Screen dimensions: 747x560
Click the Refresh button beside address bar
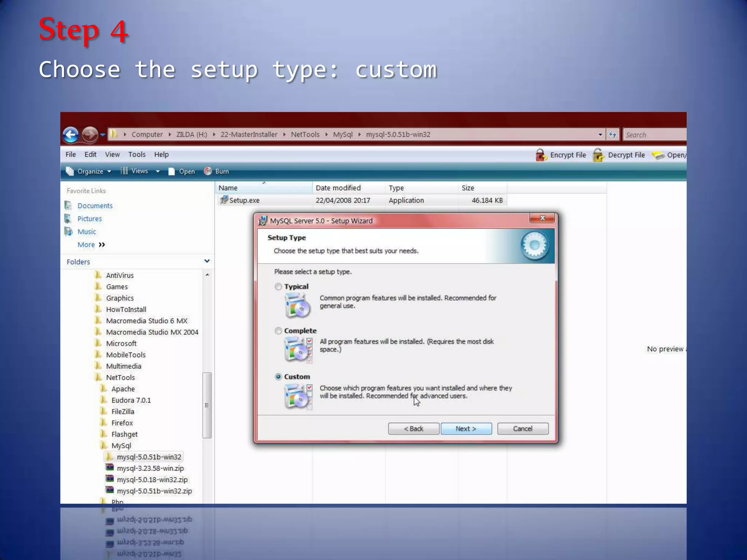click(612, 135)
